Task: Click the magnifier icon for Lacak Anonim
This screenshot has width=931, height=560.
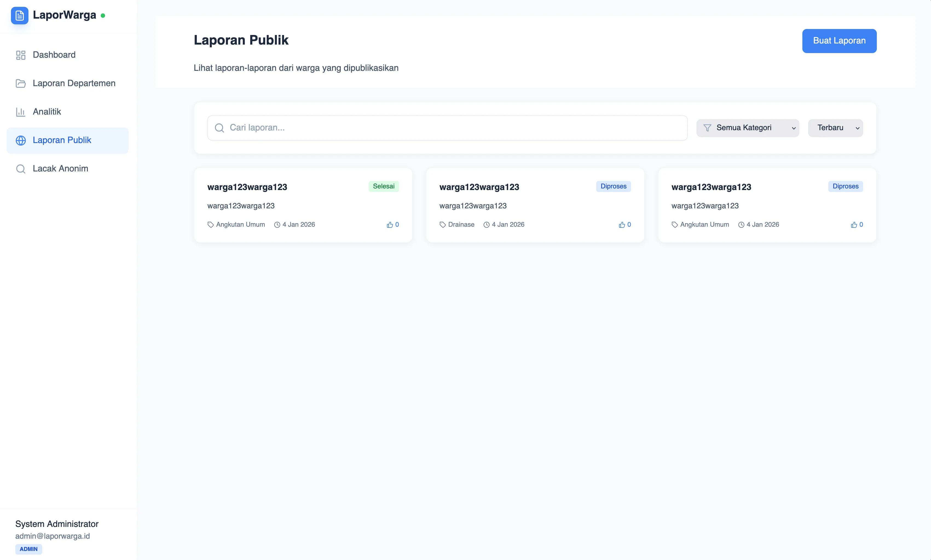Action: 21,169
